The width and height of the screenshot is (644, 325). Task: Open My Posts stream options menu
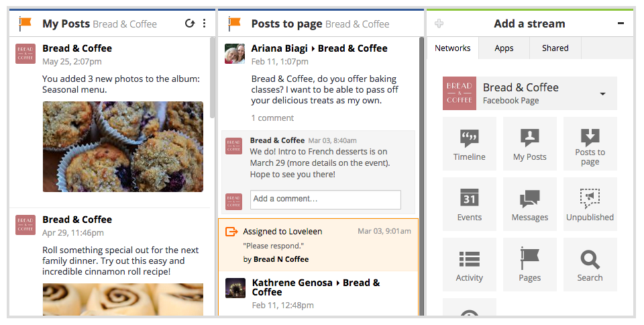click(x=204, y=24)
